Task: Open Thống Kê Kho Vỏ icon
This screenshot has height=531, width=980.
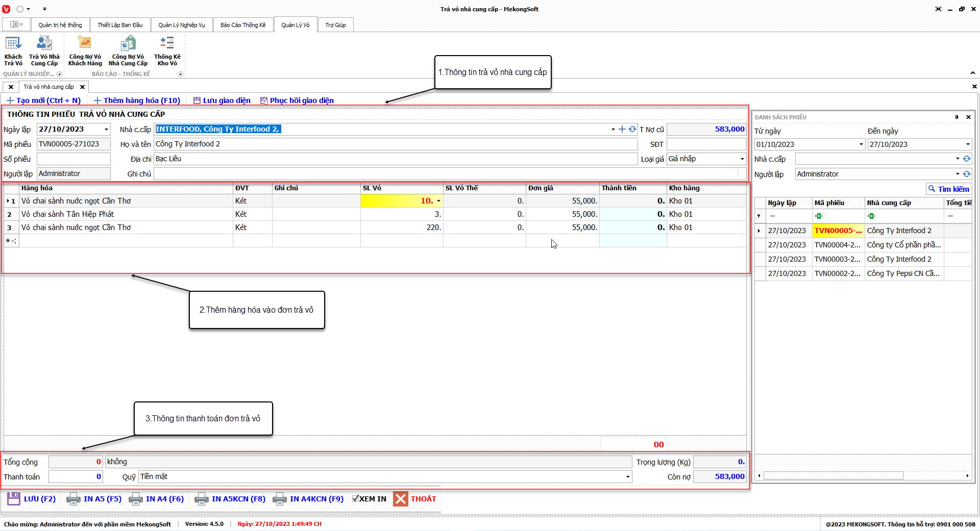Action: click(167, 44)
